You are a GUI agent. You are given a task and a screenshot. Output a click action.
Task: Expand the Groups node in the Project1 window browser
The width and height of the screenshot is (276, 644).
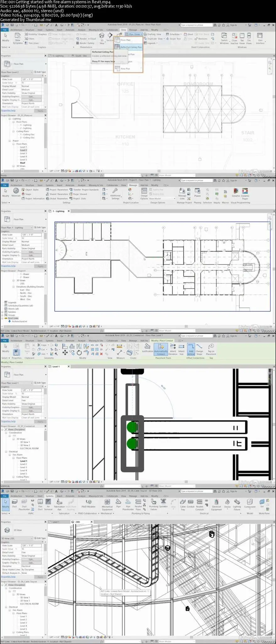3,315
